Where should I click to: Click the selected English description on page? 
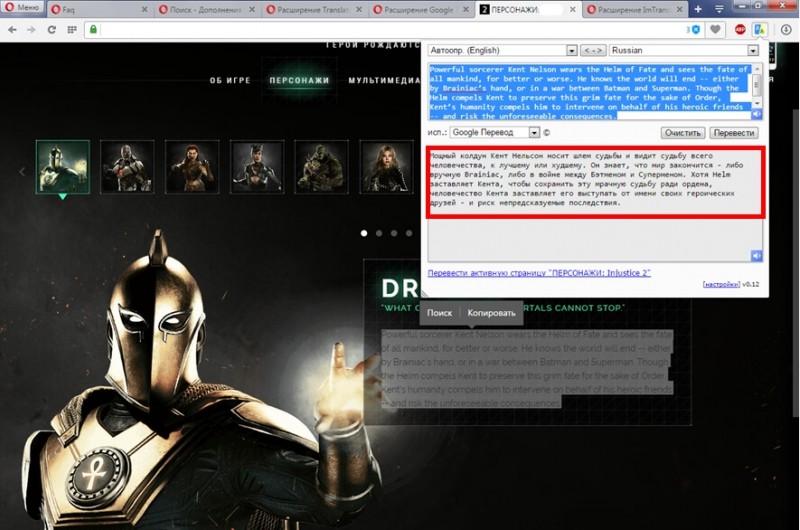[x=527, y=369]
